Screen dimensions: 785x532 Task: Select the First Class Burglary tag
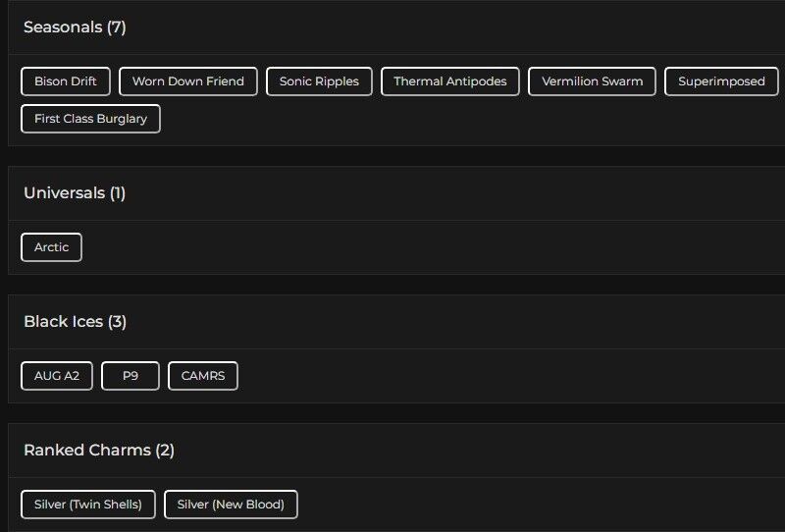pos(90,119)
